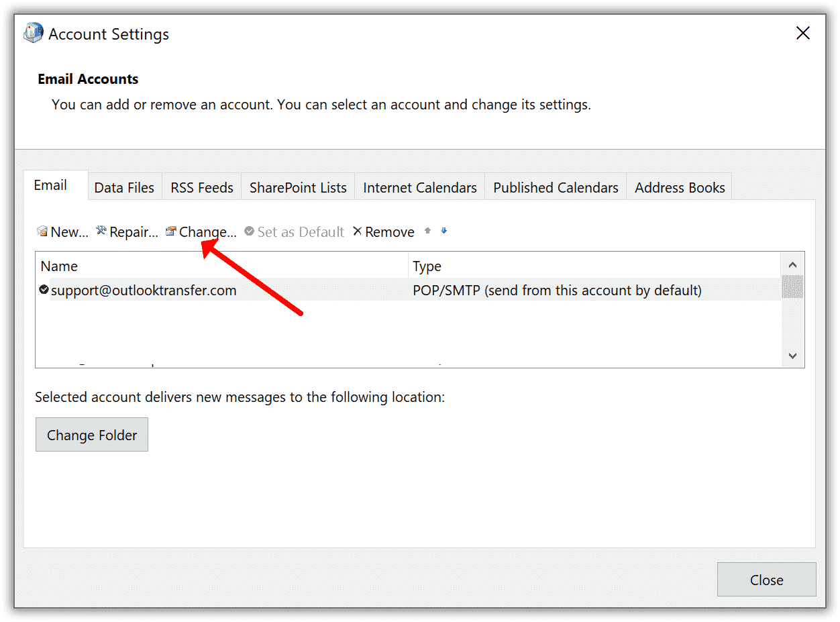This screenshot has height=622, width=840.
Task: Open the Internet Calendars tab
Action: pyautogui.click(x=420, y=187)
